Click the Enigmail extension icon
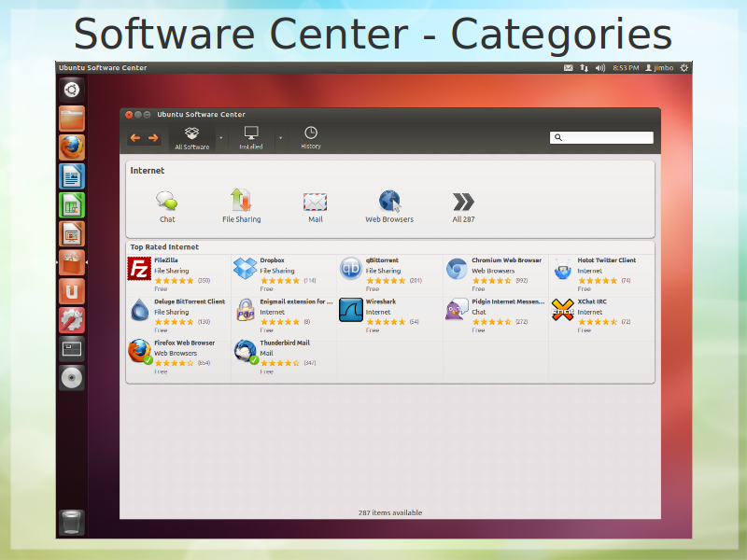This screenshot has width=747, height=560. (246, 310)
